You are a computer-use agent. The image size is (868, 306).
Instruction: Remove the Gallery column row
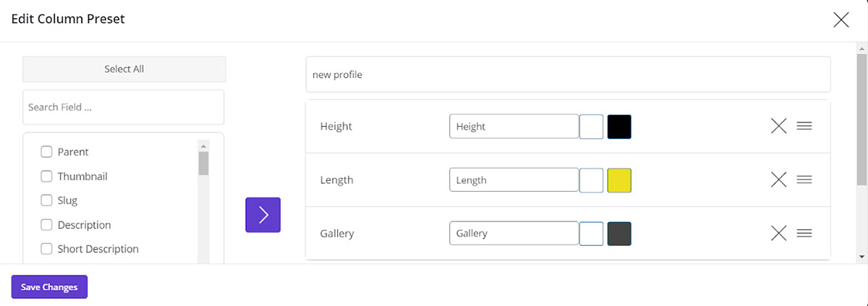[778, 233]
